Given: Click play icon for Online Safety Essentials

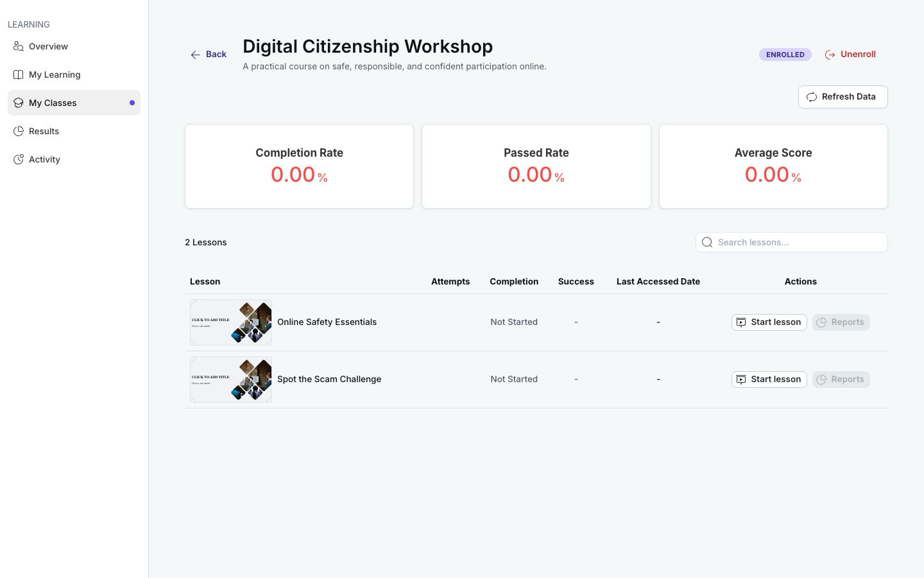Looking at the screenshot, I should 741,322.
